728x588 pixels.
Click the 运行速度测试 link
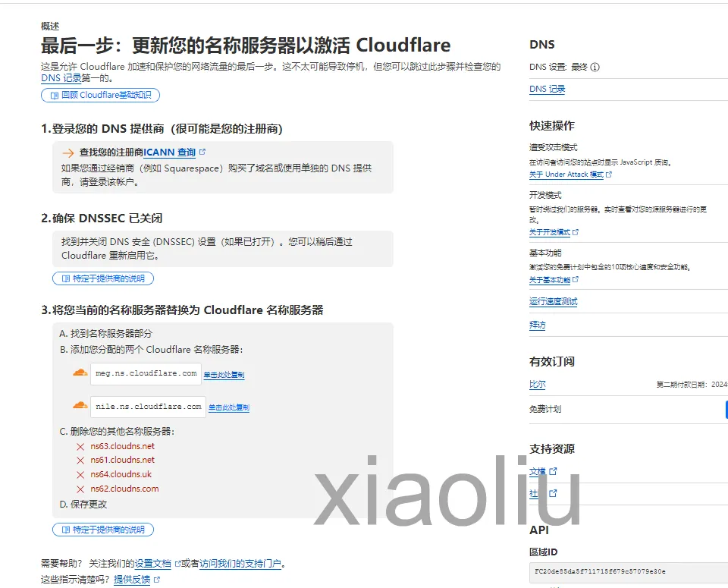point(554,301)
